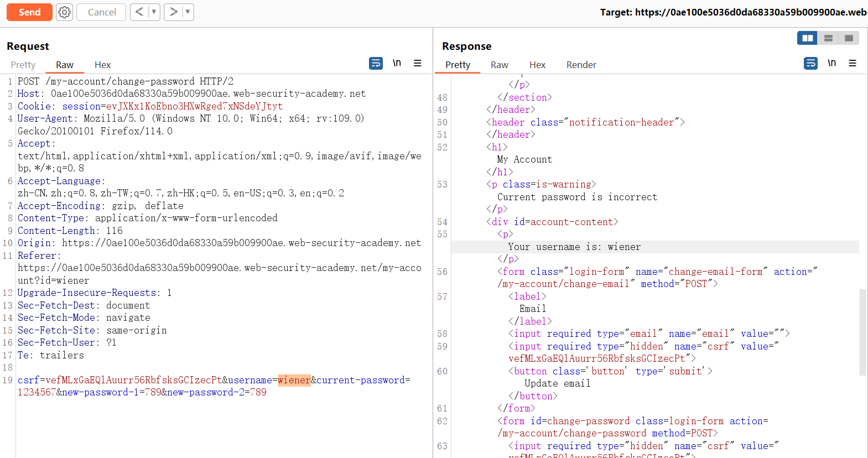868x458 pixels.
Task: Toggle word wrap in the Request panel
Action: coord(376,63)
